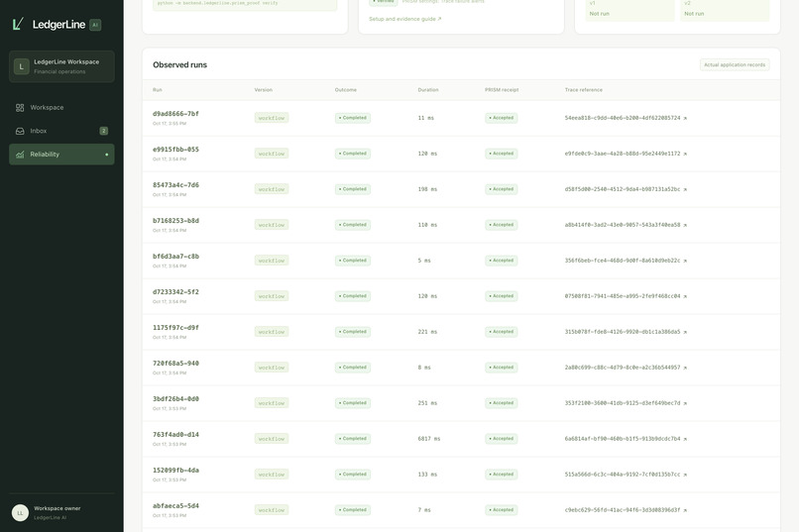Open external link icon for trace a8b414f0

coord(685,225)
